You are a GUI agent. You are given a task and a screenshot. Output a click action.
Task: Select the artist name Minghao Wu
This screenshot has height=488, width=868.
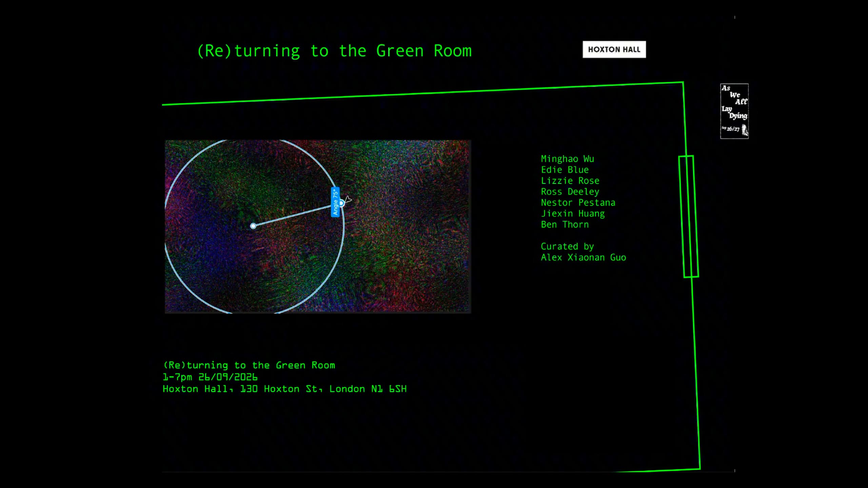(x=567, y=159)
